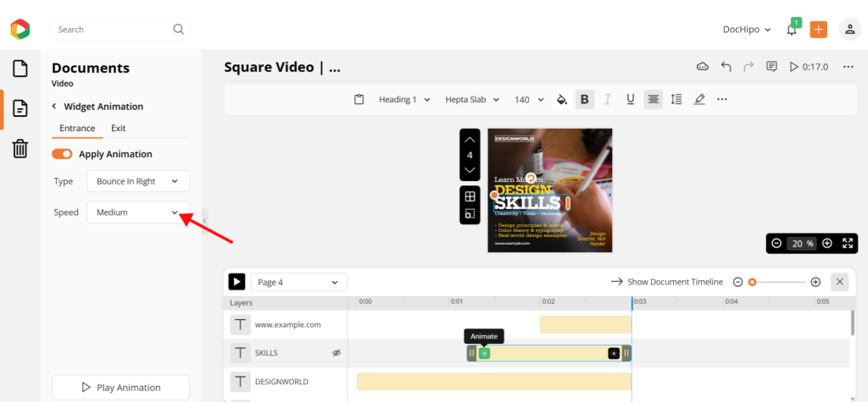Open the page grid view icon
Screen dimensions: 868x403
470,196
